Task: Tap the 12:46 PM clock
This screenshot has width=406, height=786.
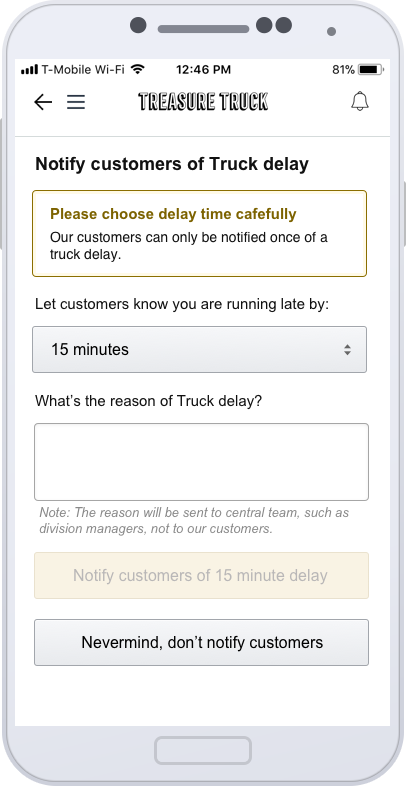Action: pyautogui.click(x=204, y=70)
